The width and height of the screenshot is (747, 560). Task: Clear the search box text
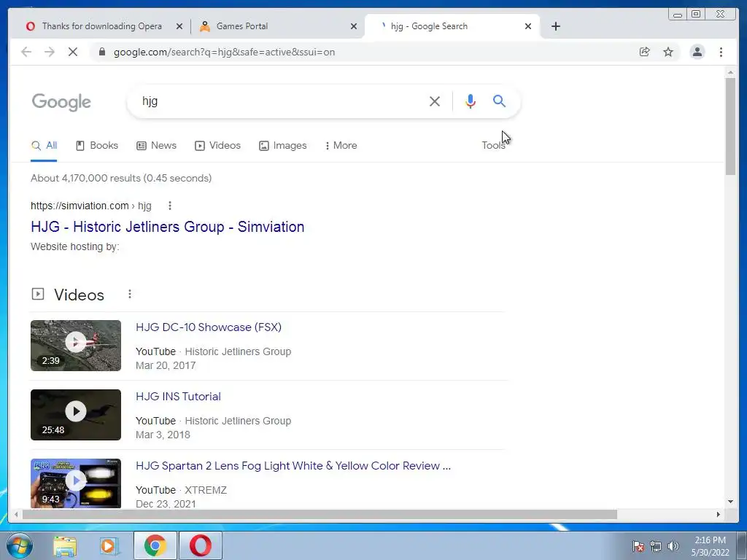(435, 101)
